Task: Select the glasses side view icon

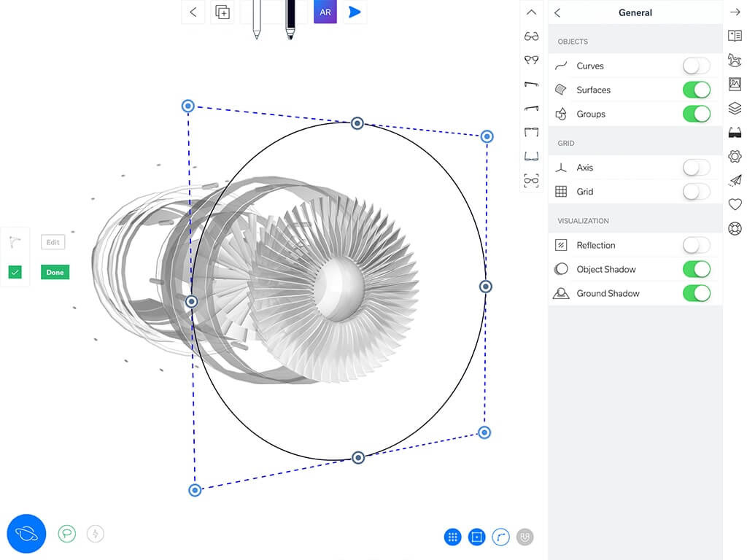Action: point(531,85)
